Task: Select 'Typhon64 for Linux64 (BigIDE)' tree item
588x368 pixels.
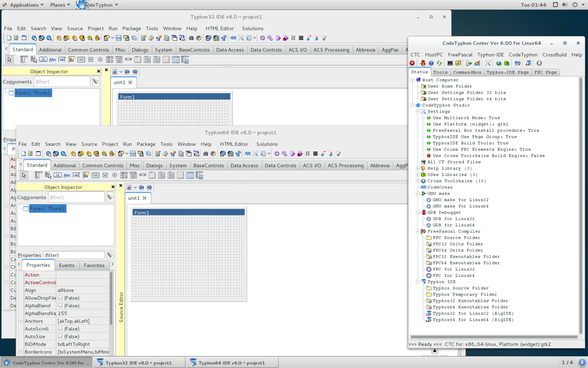Action: [x=473, y=320]
